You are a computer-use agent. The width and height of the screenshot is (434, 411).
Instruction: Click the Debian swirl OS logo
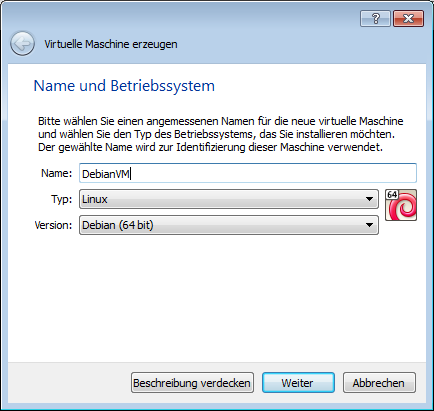pyautogui.click(x=401, y=205)
